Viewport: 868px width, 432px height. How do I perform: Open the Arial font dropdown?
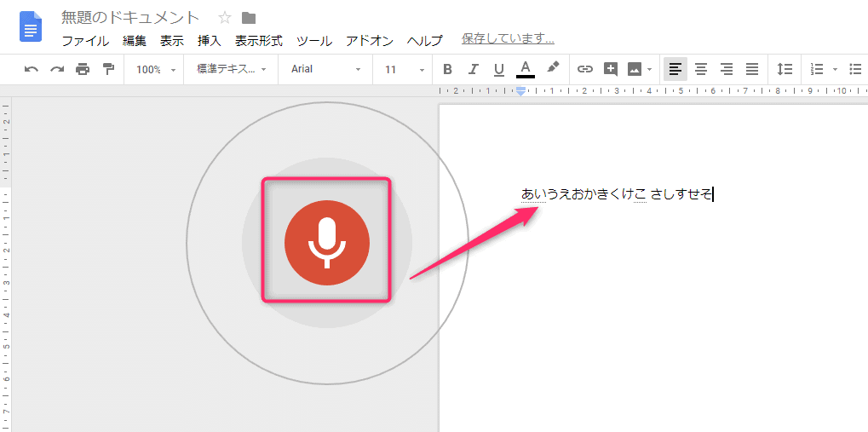click(325, 69)
